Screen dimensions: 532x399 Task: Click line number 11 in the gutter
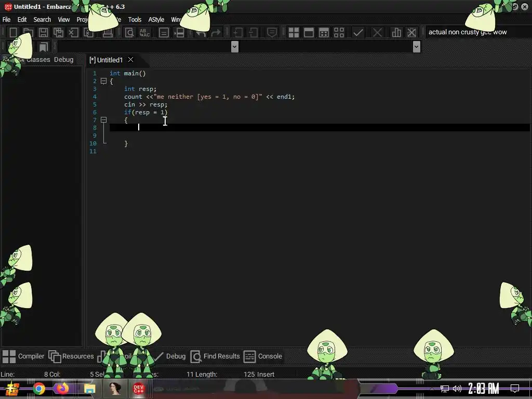click(93, 151)
